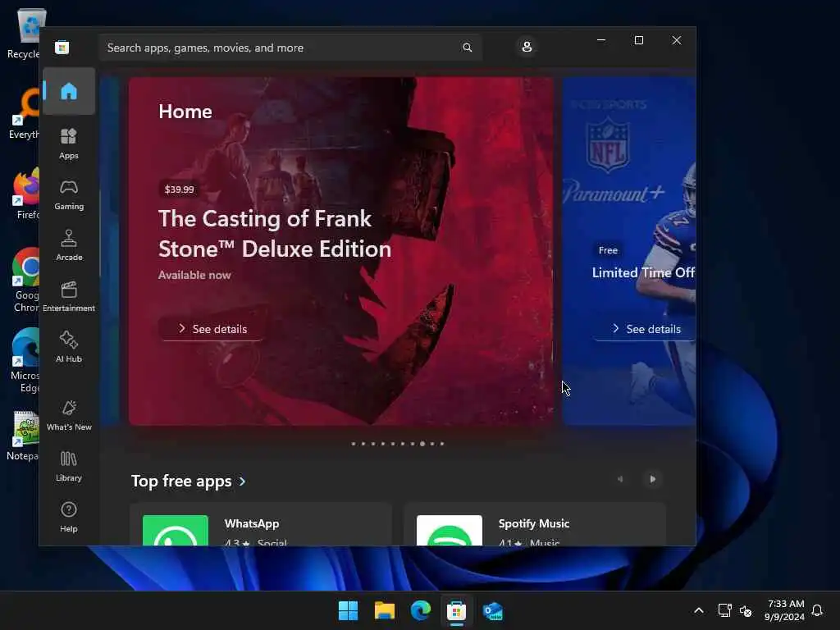This screenshot has width=840, height=630.
Task: Open the Gaming section
Action: pos(69,194)
